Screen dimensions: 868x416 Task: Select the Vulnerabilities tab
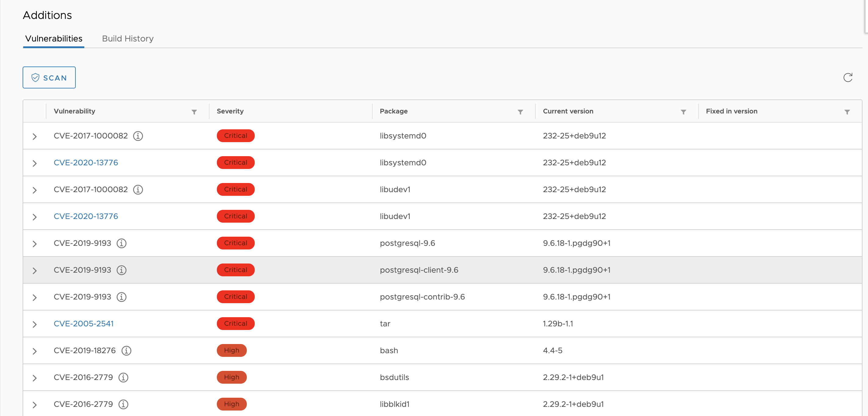tap(53, 38)
